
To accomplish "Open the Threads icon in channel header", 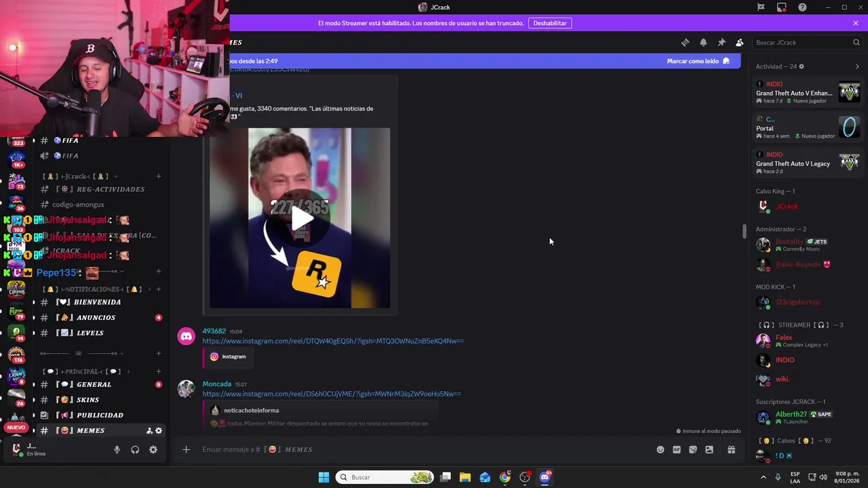I will pyautogui.click(x=685, y=42).
